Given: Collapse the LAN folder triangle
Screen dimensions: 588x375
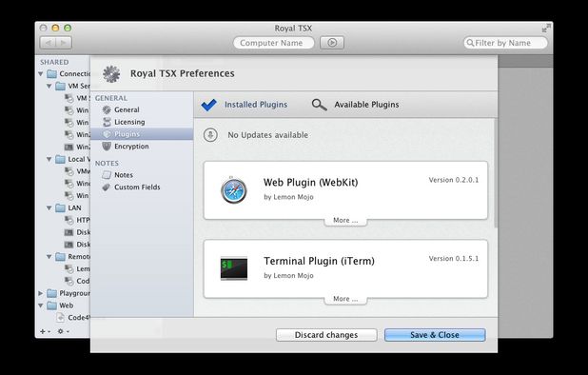Looking at the screenshot, I should pyautogui.click(x=49, y=207).
